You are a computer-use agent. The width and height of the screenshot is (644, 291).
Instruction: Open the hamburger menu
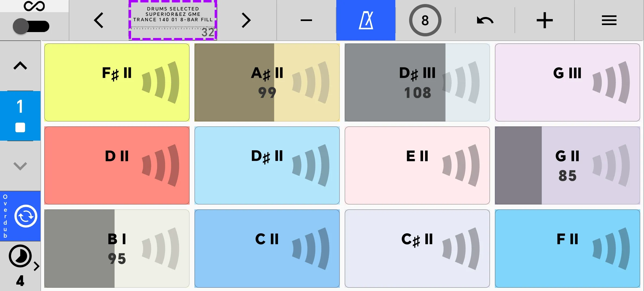[609, 20]
